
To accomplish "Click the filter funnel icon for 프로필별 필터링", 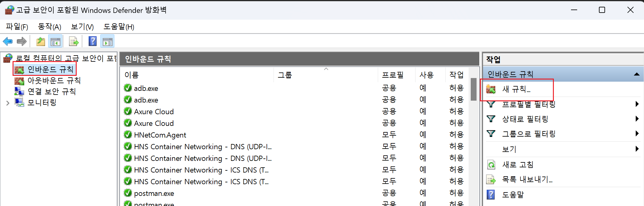I will pyautogui.click(x=491, y=104).
